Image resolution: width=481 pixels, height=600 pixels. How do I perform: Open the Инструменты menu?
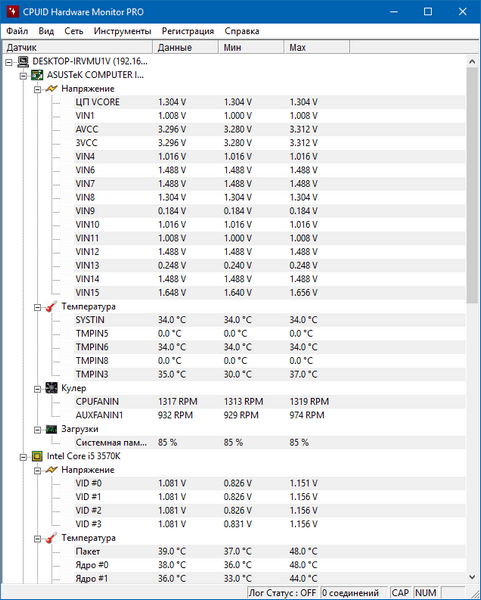pyautogui.click(x=122, y=31)
